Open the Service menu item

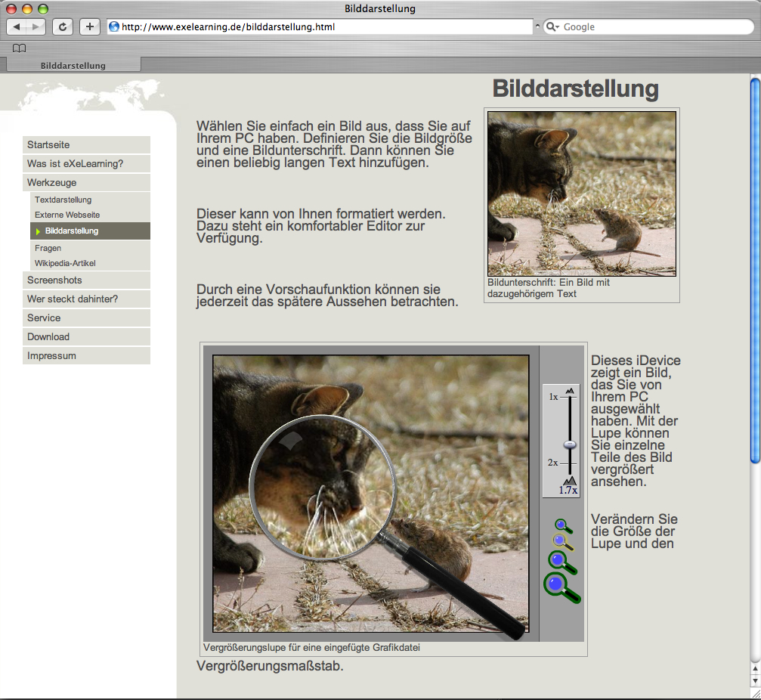click(x=86, y=318)
